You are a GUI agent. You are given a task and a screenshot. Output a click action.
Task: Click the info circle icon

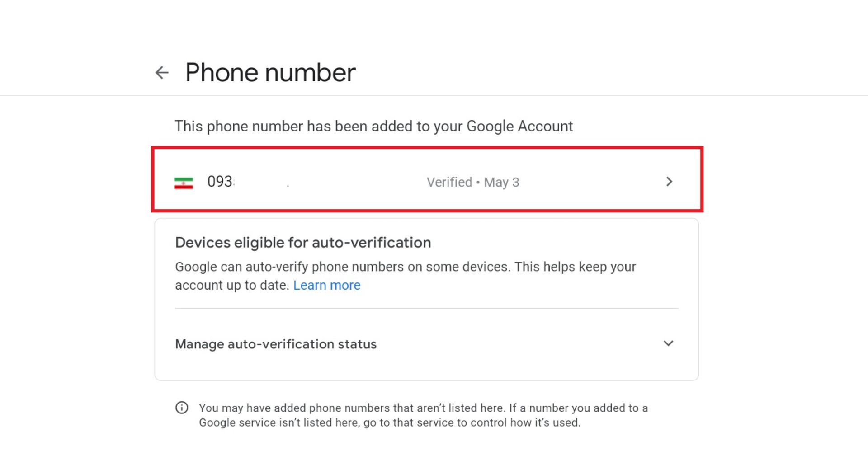tap(182, 408)
